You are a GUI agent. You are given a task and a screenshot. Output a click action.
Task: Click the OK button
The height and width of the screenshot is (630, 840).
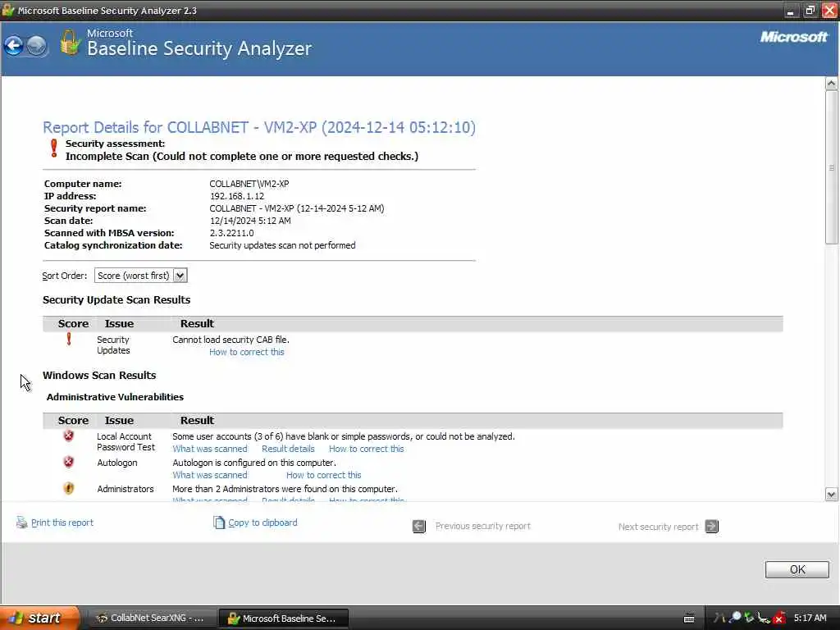coord(797,569)
